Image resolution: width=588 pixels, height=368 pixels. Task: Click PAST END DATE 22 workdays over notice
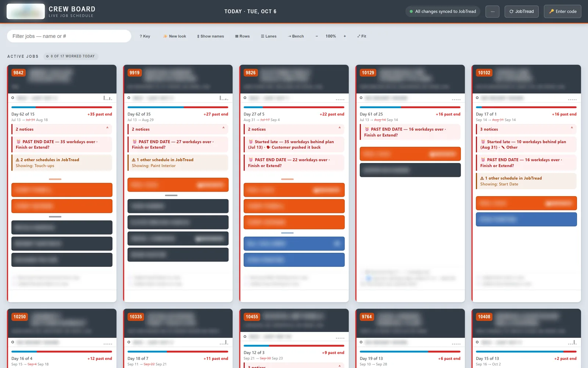tap(294, 163)
